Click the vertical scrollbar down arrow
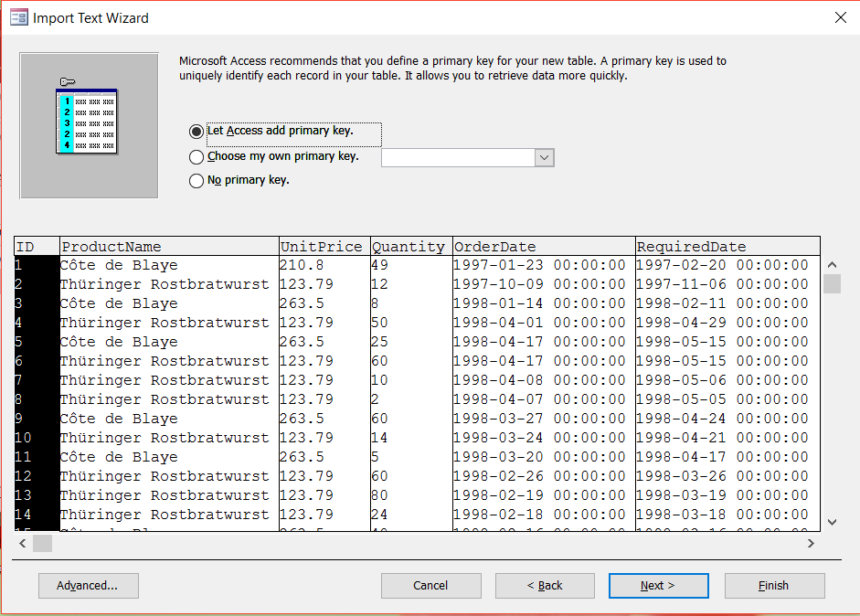 [x=832, y=520]
